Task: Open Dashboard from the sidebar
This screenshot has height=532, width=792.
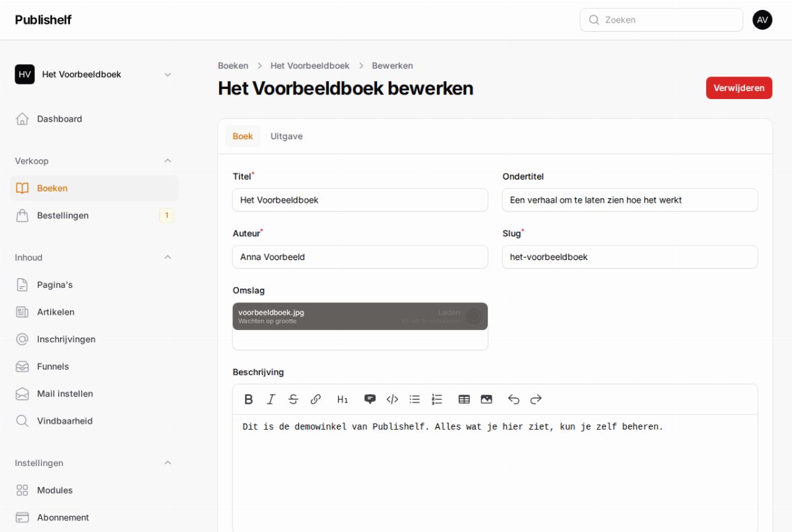Action: (94, 119)
